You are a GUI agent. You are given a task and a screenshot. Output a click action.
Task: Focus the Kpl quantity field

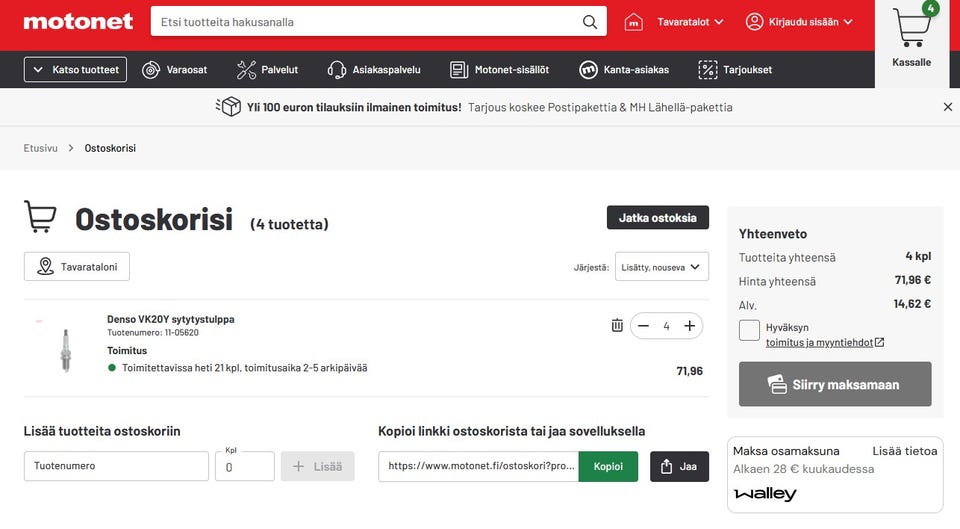(x=245, y=467)
